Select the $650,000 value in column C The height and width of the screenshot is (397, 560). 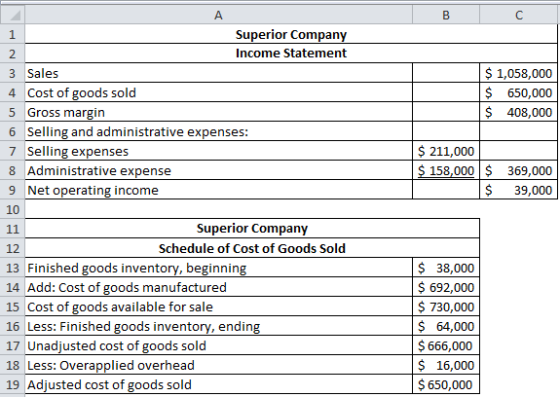coord(518,93)
